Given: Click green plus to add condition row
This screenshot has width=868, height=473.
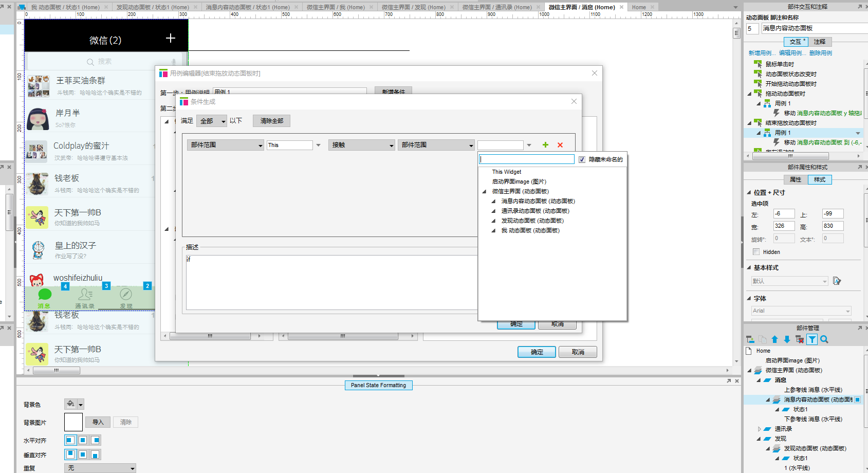Looking at the screenshot, I should coord(545,145).
